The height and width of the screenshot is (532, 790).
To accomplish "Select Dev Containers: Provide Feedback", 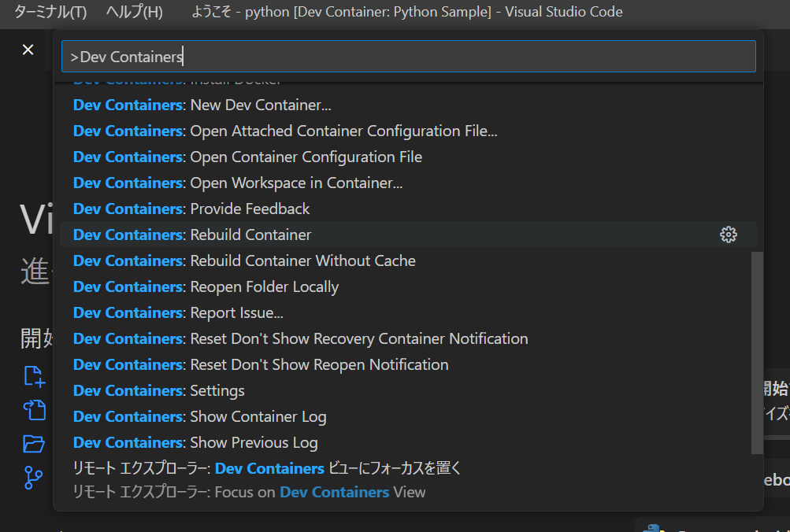I will 408,209.
